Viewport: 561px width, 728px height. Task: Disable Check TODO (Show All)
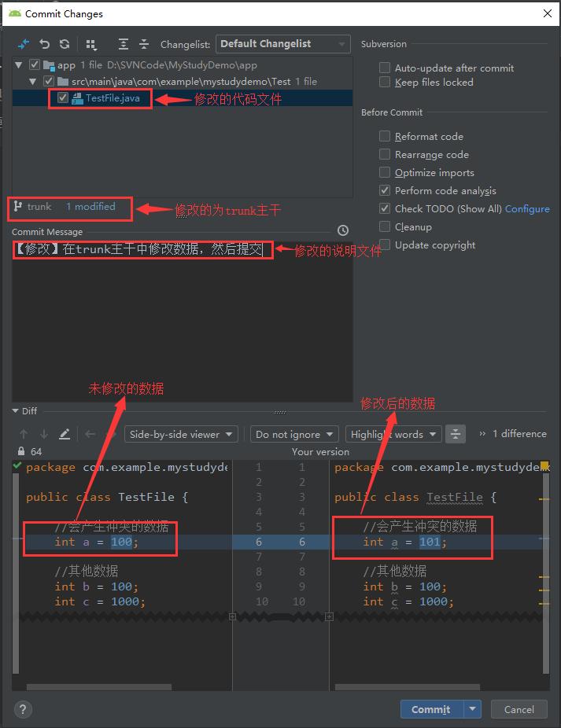(385, 208)
